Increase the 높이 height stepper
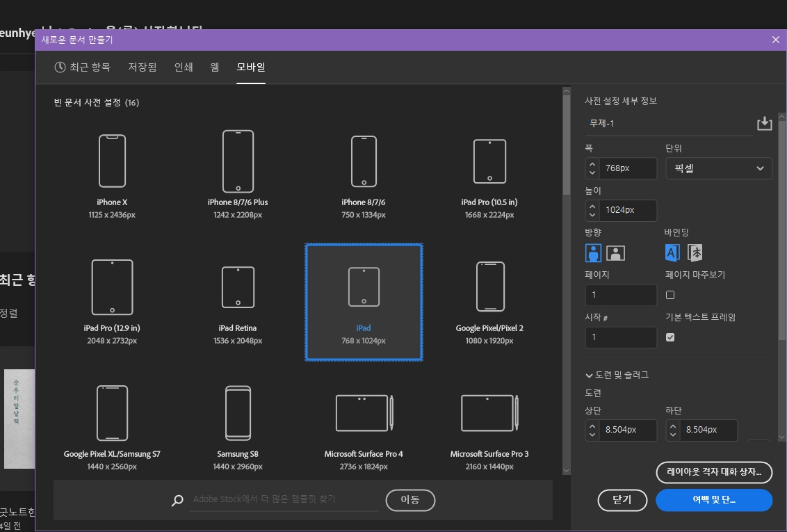This screenshot has height=532, width=787. point(592,206)
